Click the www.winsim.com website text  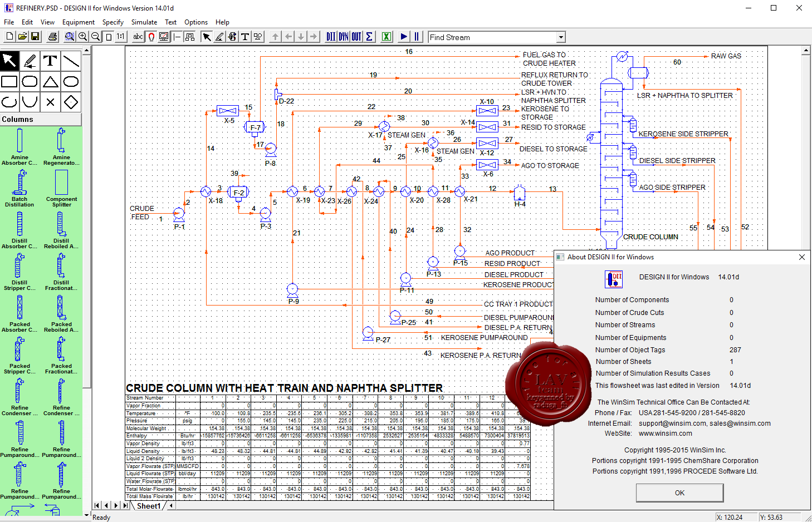[x=665, y=434]
